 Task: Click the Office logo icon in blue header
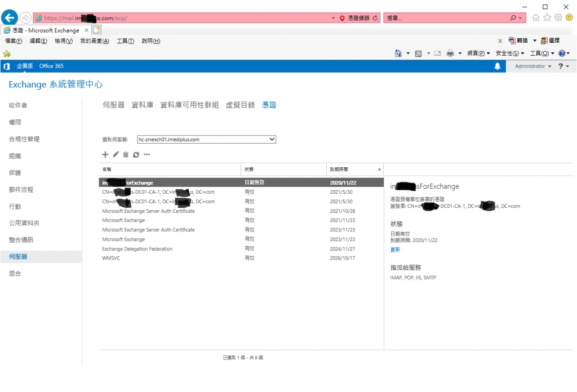7,66
